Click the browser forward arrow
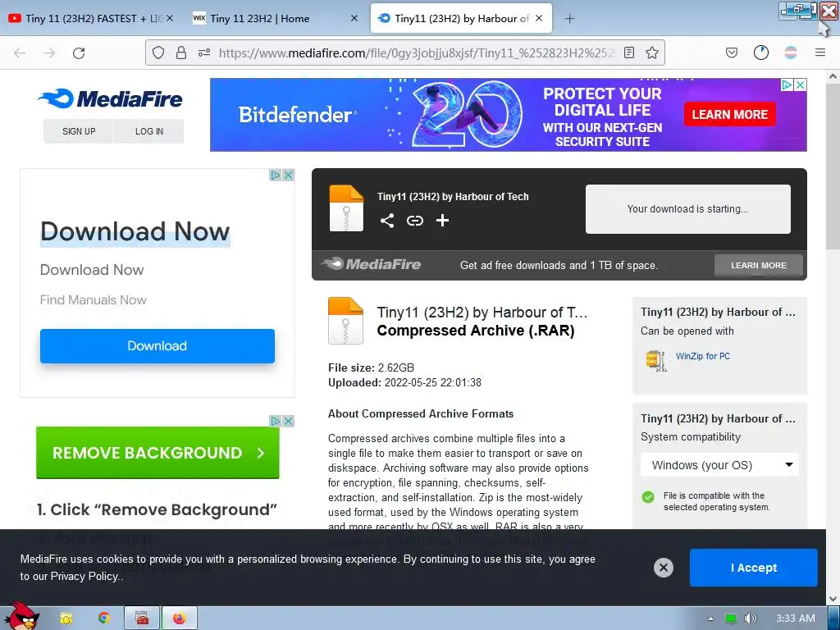 [x=49, y=52]
